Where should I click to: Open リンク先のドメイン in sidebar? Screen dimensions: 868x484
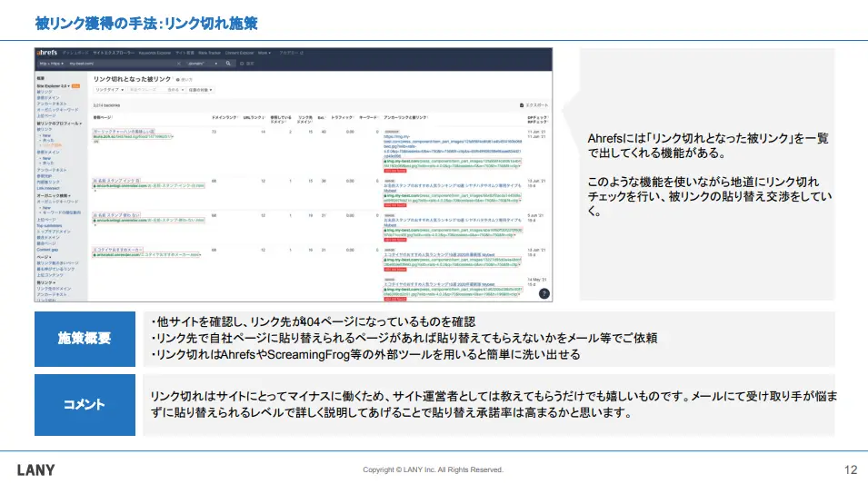pyautogui.click(x=54, y=289)
